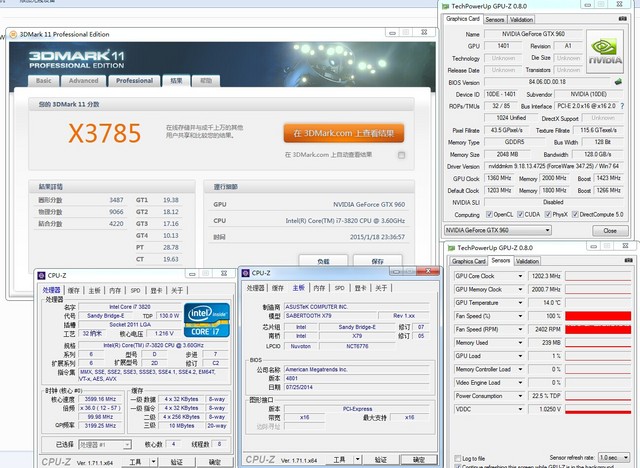Click the BIOS version save chip icon
640x468 pixels.
pyautogui.click(x=618, y=82)
